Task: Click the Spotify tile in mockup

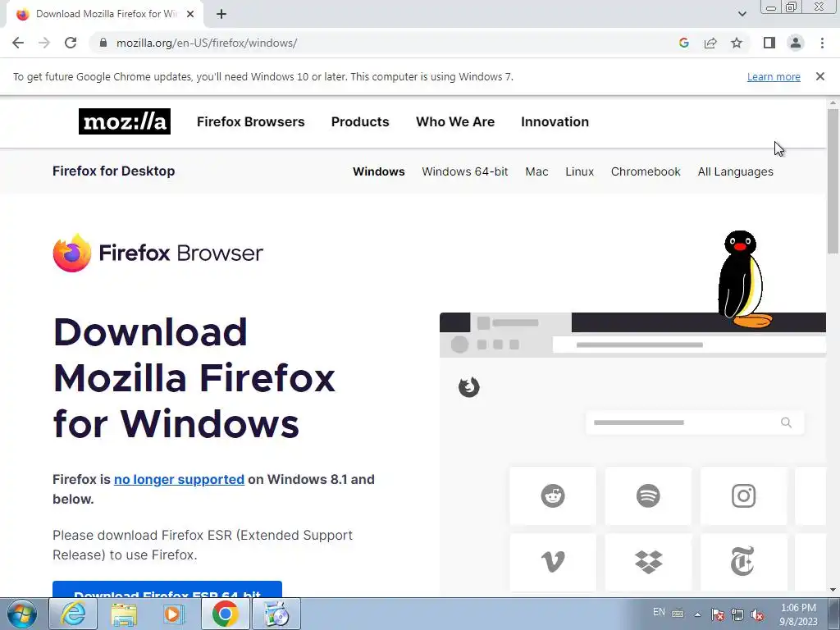Action: point(648,495)
